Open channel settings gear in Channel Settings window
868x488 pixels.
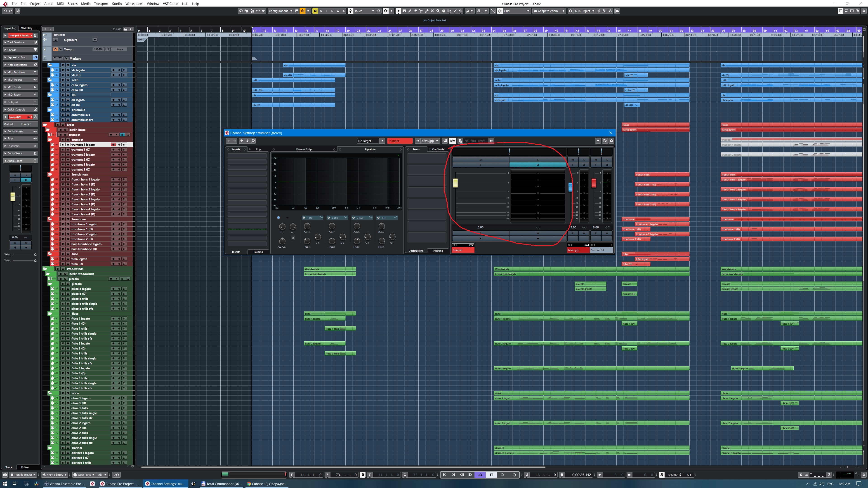(611, 141)
